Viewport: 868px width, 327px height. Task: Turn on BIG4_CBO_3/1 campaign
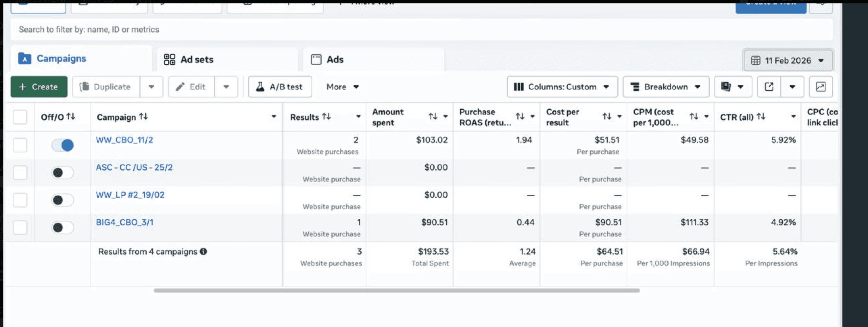(63, 227)
